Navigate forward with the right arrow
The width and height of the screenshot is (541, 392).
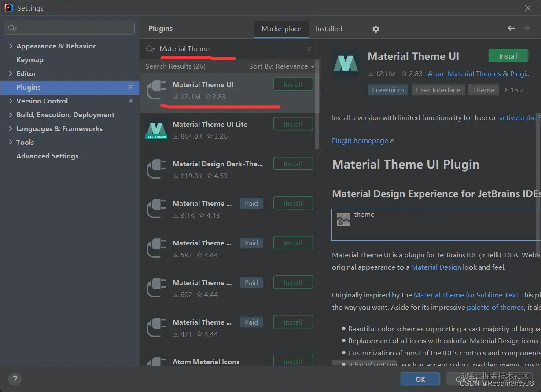point(526,28)
